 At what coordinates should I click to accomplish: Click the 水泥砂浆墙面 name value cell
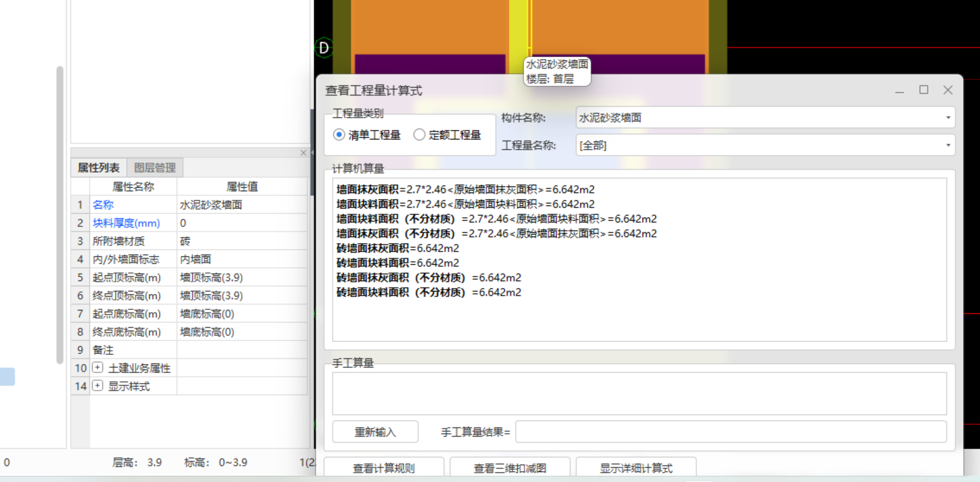242,204
